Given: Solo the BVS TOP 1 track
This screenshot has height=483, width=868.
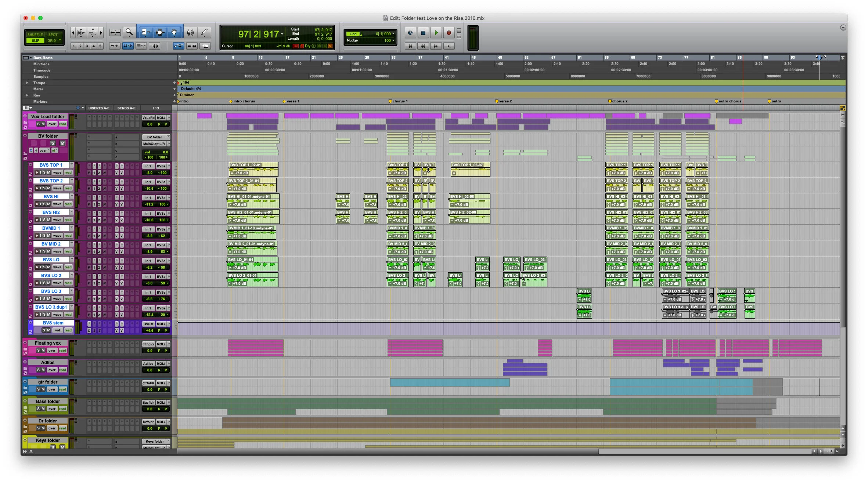Looking at the screenshot, I should (x=44, y=172).
